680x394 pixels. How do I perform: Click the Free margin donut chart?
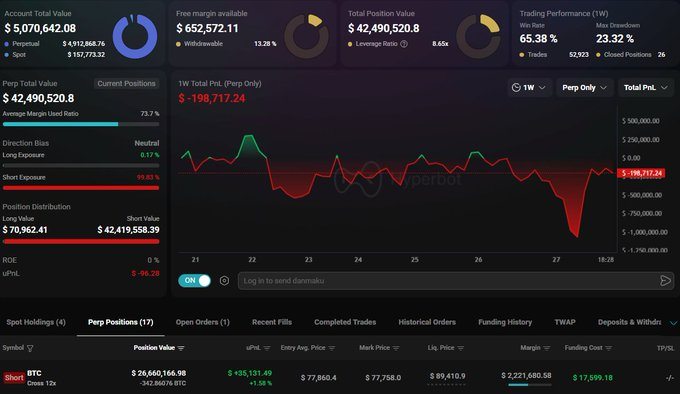pos(306,36)
